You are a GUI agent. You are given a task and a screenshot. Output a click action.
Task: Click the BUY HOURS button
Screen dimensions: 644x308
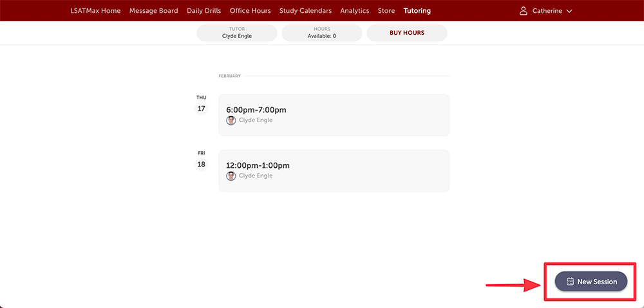point(406,33)
